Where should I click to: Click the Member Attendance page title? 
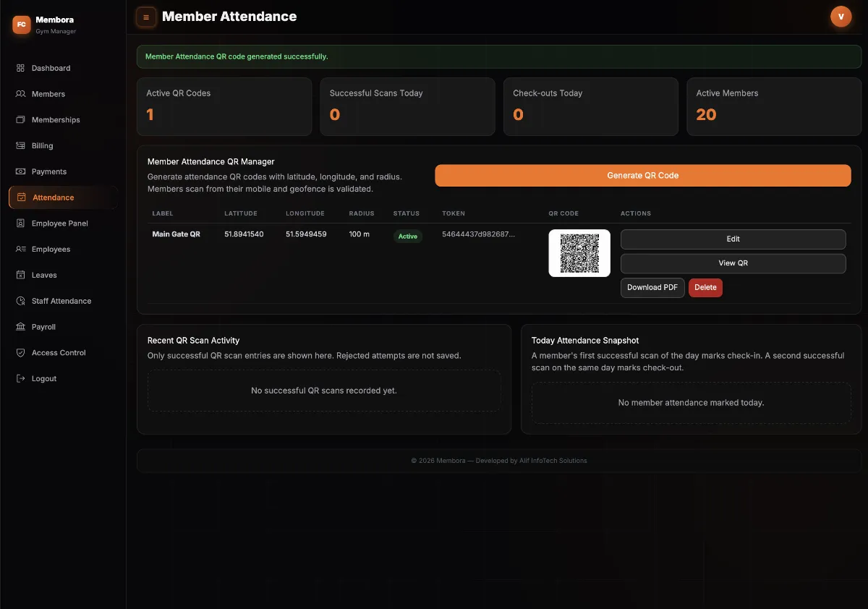(x=229, y=16)
